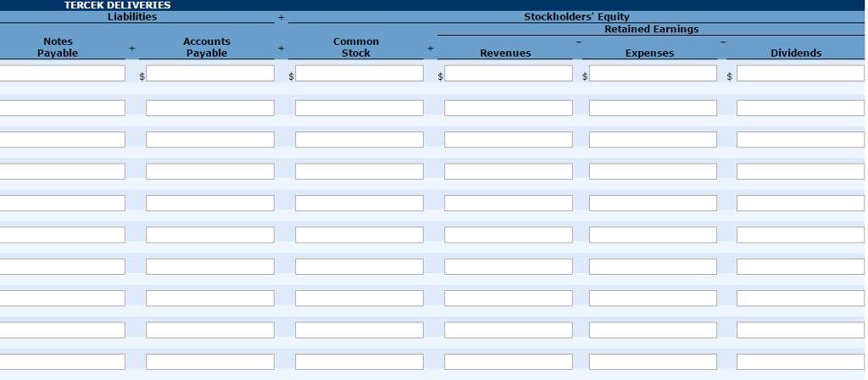Click the fifth-row Dividends box
The image size is (868, 380).
click(x=800, y=204)
